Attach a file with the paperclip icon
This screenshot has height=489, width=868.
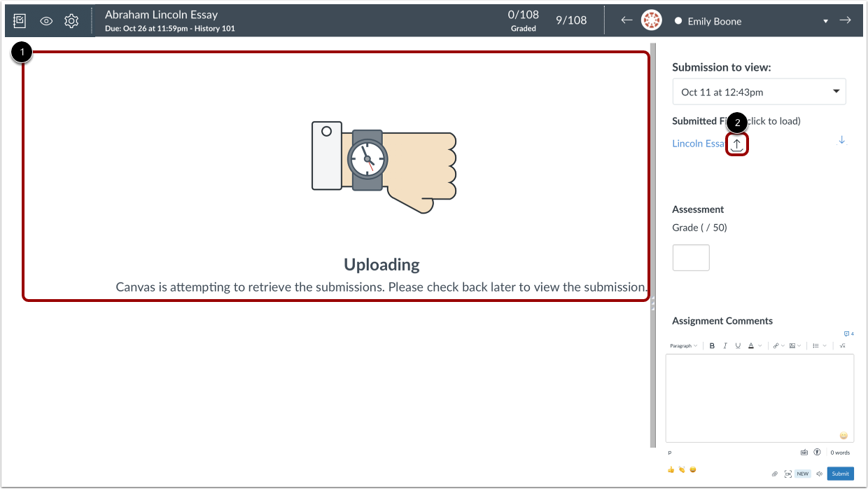click(776, 474)
